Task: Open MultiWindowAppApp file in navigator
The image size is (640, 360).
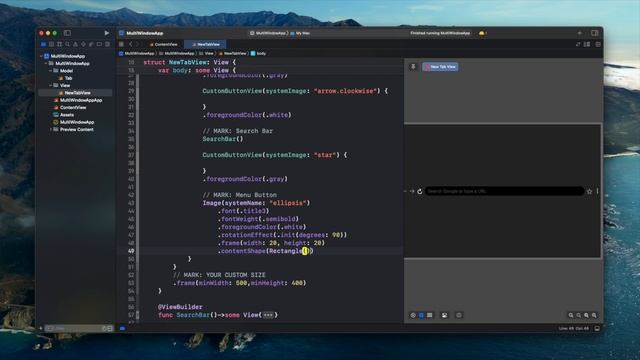Action: pyautogui.click(x=78, y=100)
